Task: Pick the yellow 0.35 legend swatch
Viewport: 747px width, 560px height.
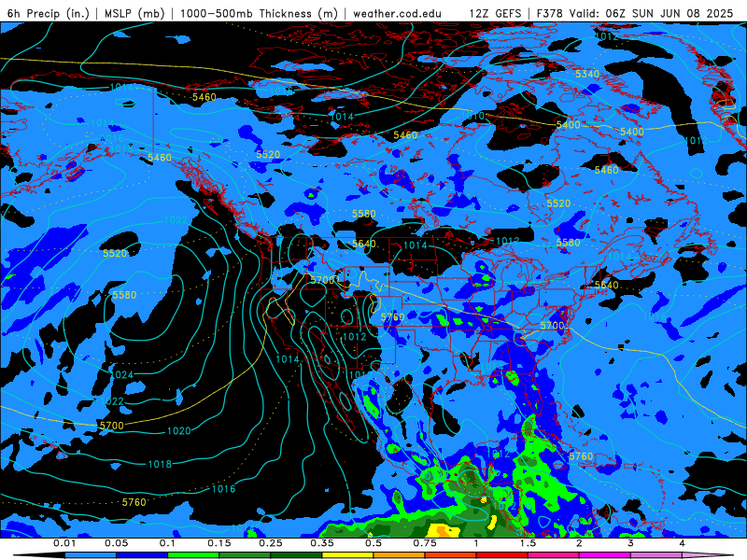Action: [x=347, y=555]
